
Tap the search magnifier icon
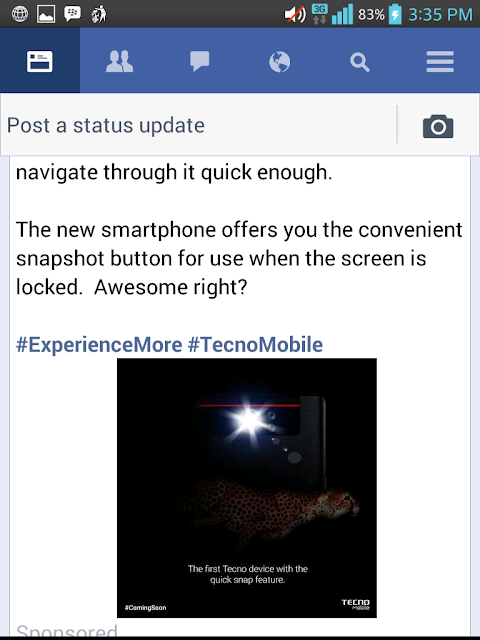click(360, 62)
